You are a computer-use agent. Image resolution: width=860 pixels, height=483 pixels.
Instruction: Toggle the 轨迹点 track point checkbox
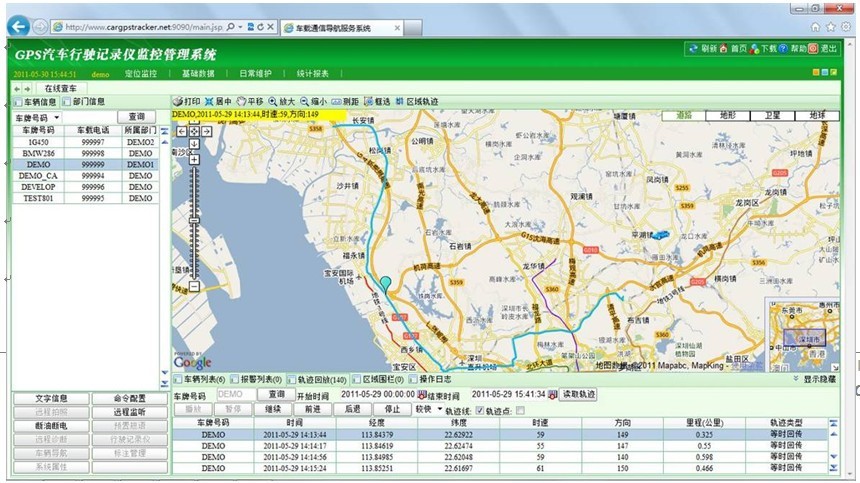click(520, 411)
